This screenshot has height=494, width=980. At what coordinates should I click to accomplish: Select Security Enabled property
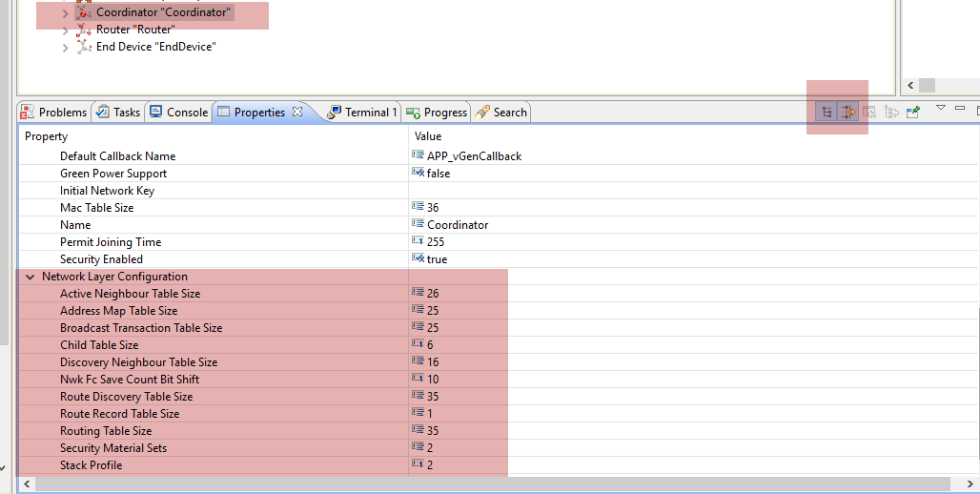(x=101, y=259)
